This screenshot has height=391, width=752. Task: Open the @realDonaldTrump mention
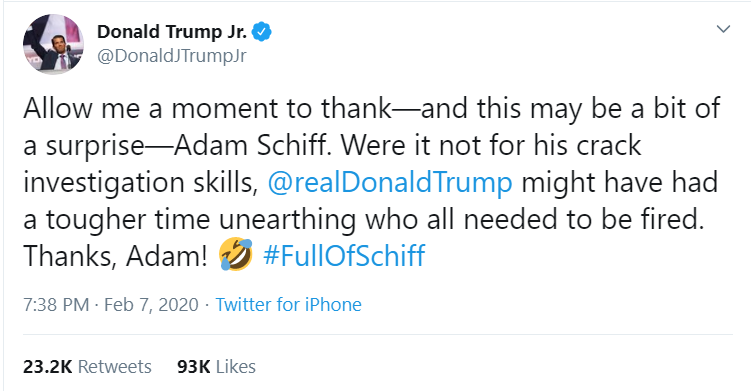[390, 183]
